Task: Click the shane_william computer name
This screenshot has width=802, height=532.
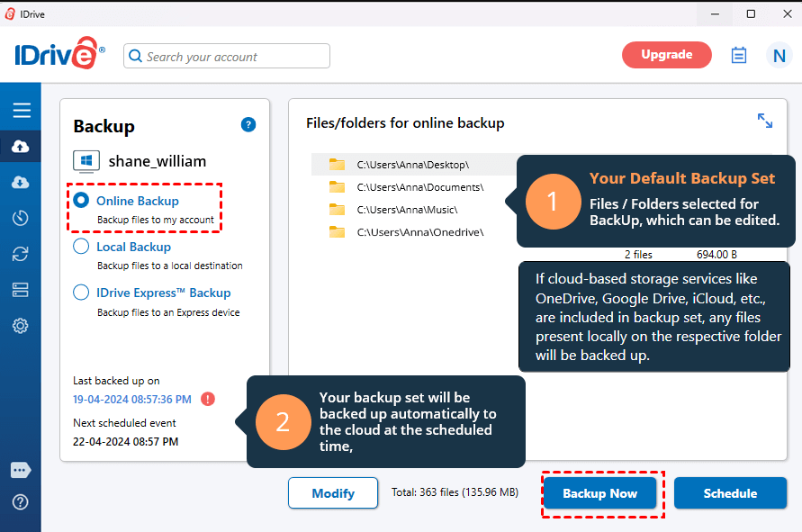Action: tap(157, 161)
